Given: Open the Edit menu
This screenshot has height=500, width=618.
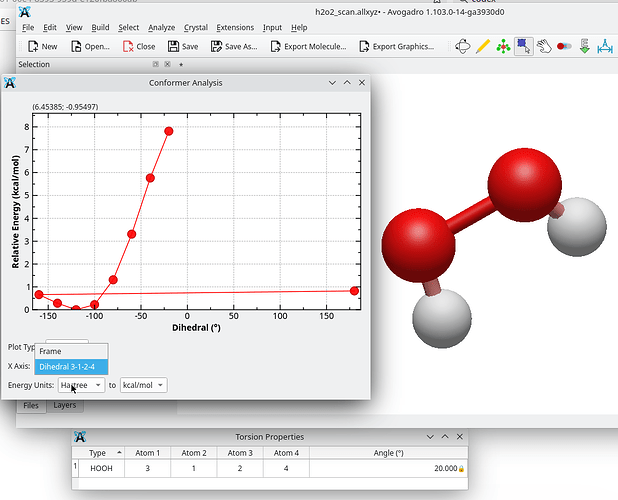Looking at the screenshot, I should [x=50, y=28].
